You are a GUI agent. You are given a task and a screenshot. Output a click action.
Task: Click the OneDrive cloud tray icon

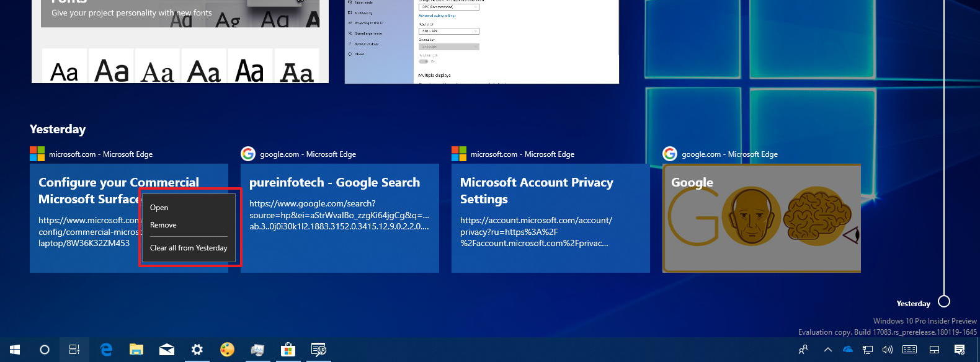pos(848,350)
